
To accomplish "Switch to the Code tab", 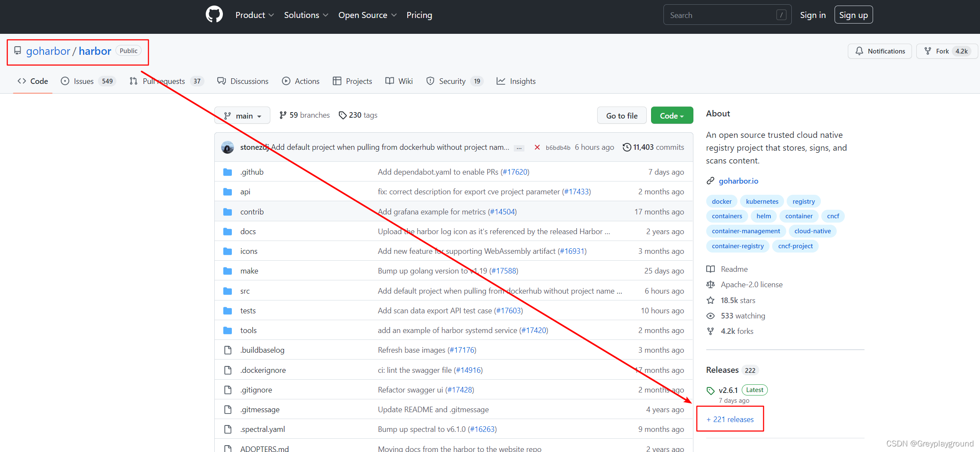I will (x=33, y=81).
